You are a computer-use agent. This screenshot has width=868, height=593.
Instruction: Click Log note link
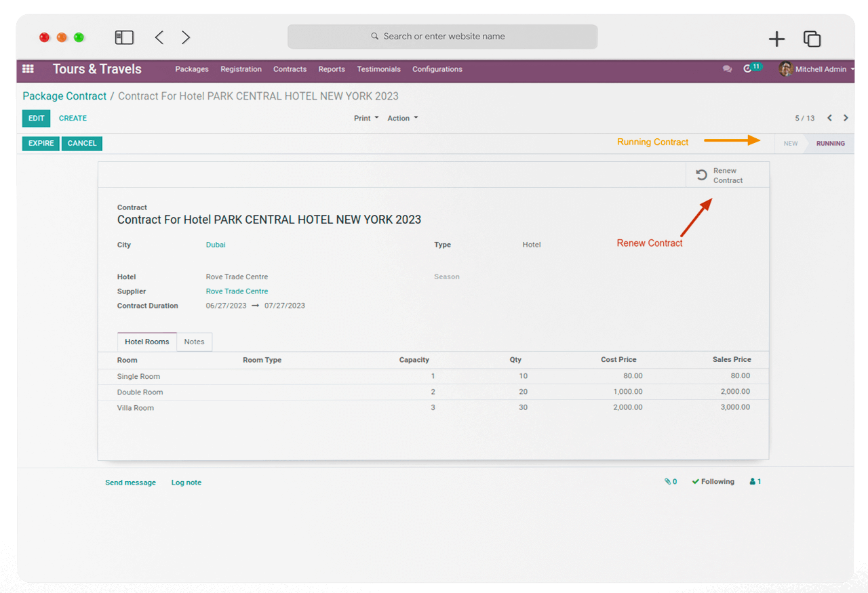pos(186,483)
